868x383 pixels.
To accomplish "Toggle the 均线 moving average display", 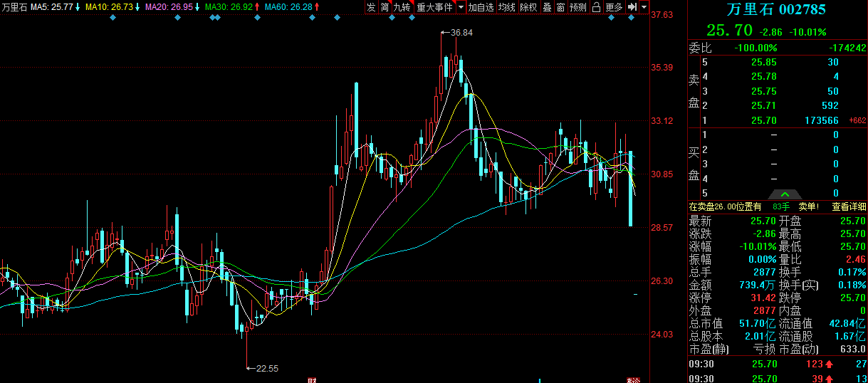I will 506,7.
